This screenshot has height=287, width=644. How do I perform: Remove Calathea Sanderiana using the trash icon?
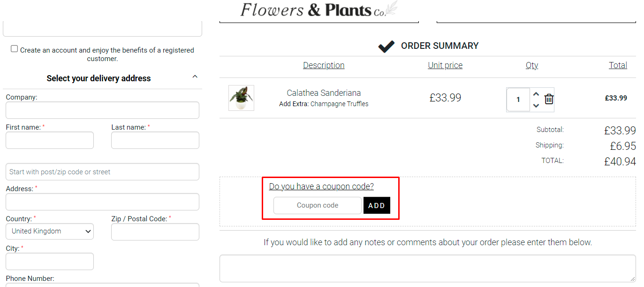tap(548, 99)
